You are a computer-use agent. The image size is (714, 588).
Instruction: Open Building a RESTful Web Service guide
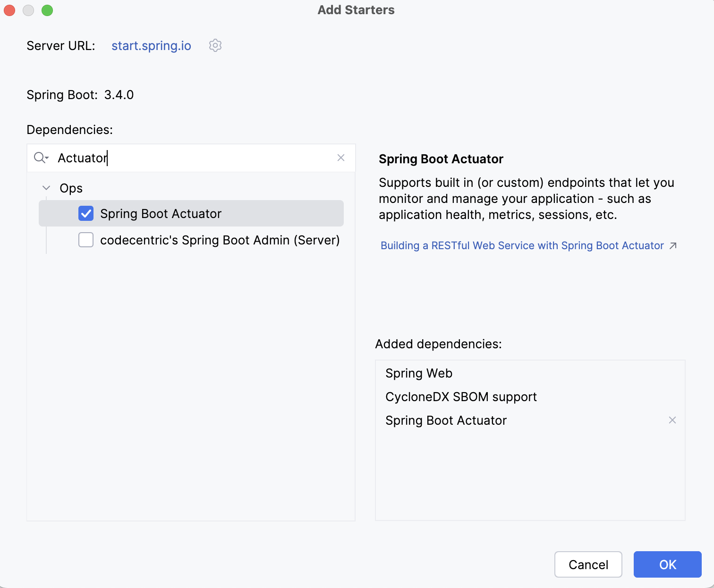[522, 245]
